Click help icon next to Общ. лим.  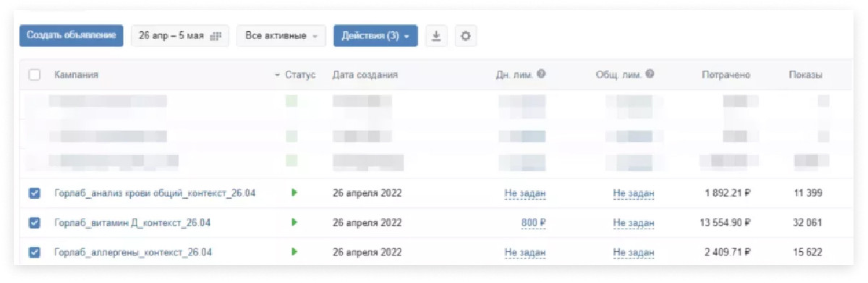pyautogui.click(x=650, y=75)
